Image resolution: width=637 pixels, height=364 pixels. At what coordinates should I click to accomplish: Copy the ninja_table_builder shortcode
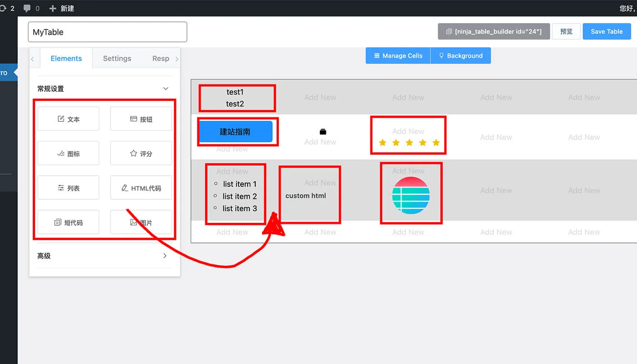[x=494, y=31]
